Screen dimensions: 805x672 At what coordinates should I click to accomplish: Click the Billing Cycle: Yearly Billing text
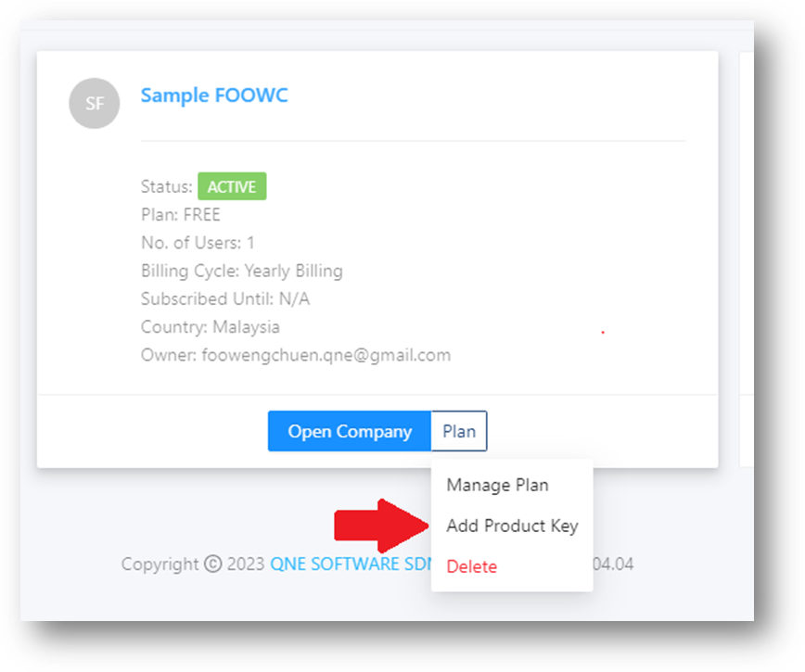(242, 271)
